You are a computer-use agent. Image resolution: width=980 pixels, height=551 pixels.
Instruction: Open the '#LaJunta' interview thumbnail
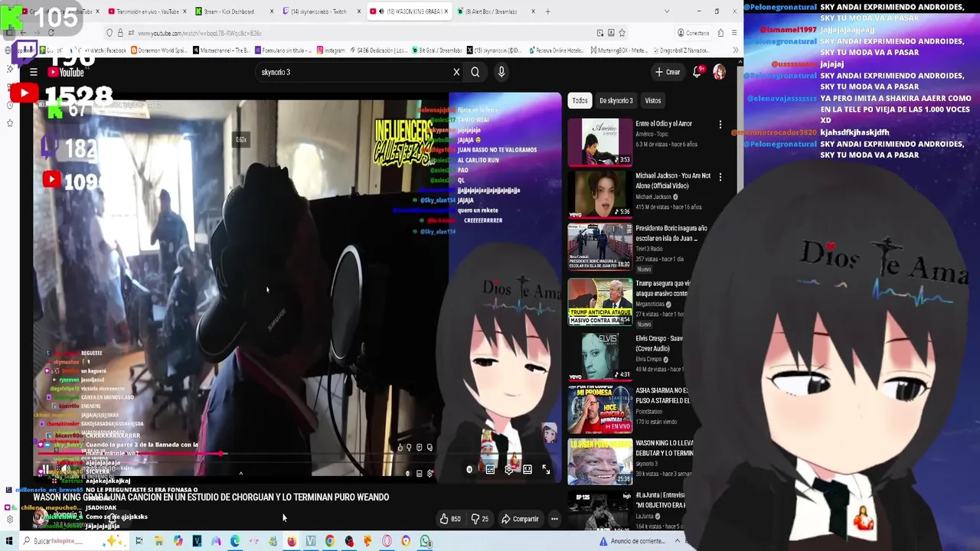600,510
